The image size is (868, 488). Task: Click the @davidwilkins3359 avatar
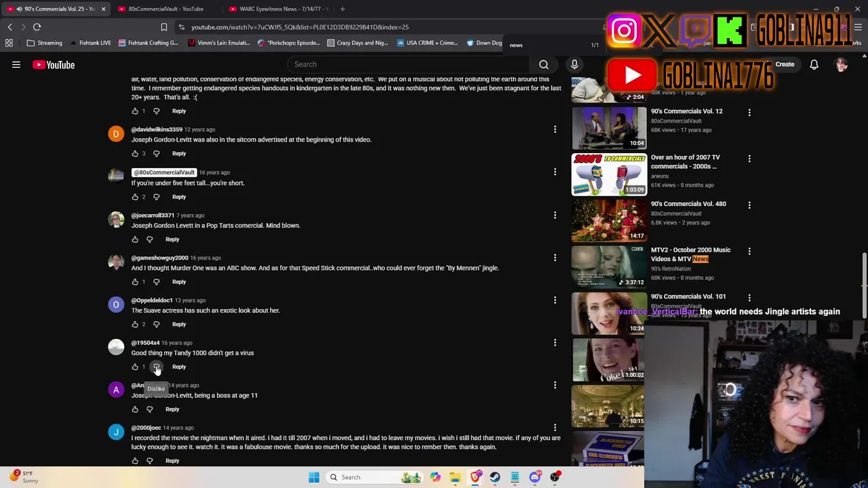tap(116, 134)
